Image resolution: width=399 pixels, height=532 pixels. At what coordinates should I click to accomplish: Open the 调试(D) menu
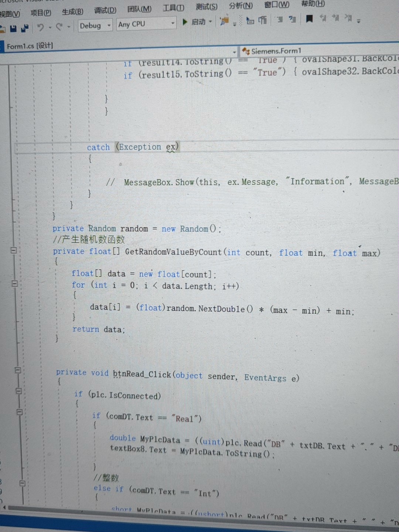[105, 10]
